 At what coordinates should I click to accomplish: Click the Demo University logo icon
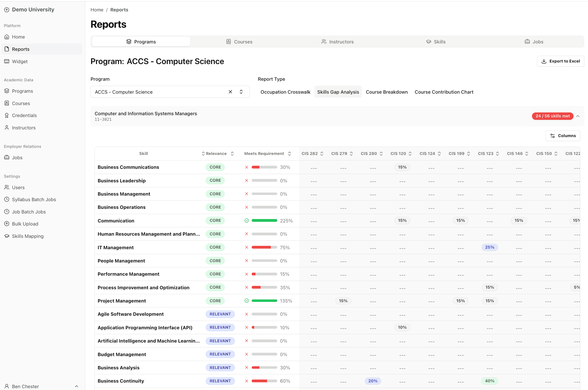click(6, 10)
